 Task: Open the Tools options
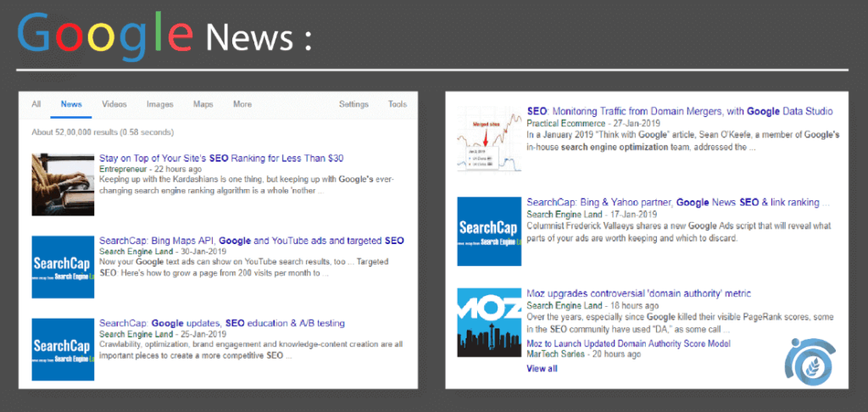point(398,104)
